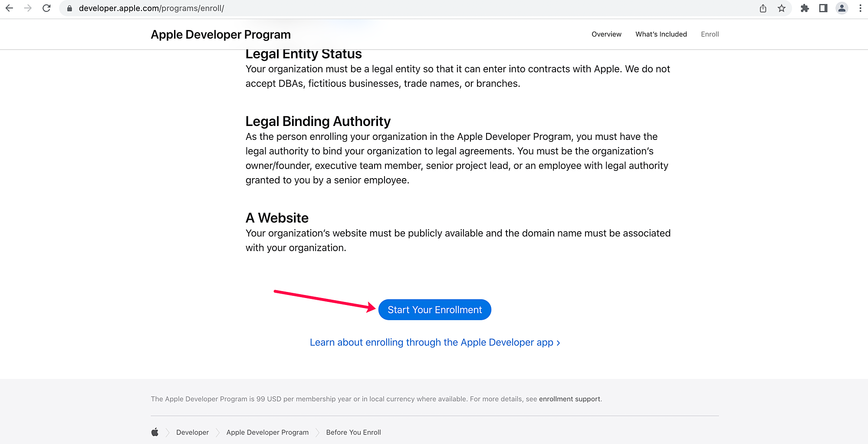
Task: Open the Apple Developer app enrollment link
Action: (x=434, y=342)
